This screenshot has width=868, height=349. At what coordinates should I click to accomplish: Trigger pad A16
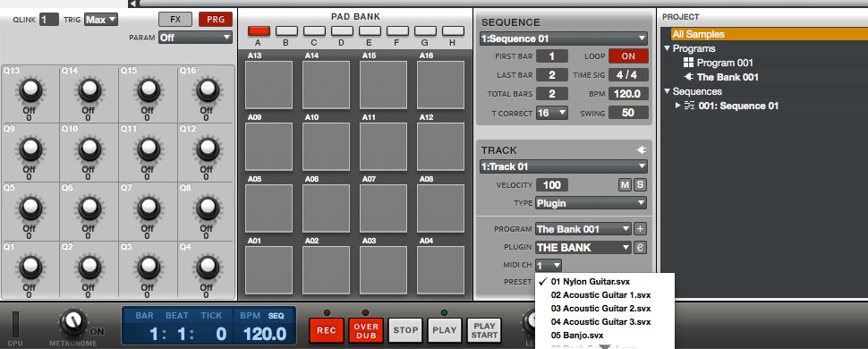(440, 85)
